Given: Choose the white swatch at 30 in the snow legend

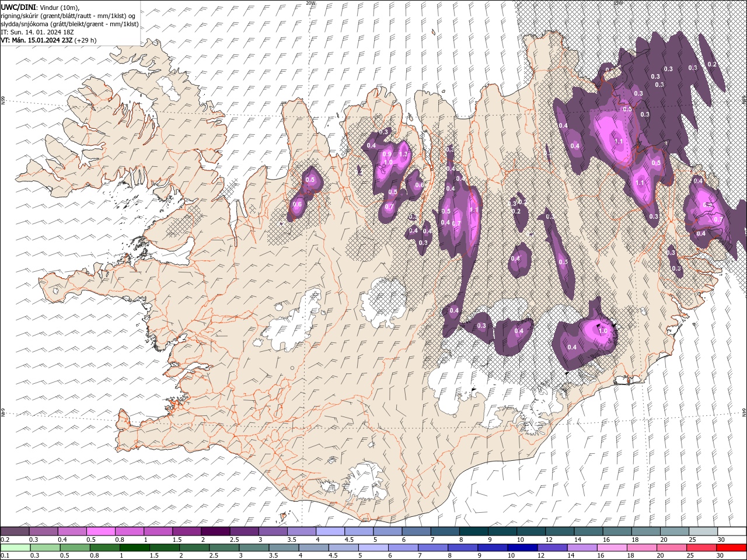Looking at the screenshot, I should coord(732,531).
